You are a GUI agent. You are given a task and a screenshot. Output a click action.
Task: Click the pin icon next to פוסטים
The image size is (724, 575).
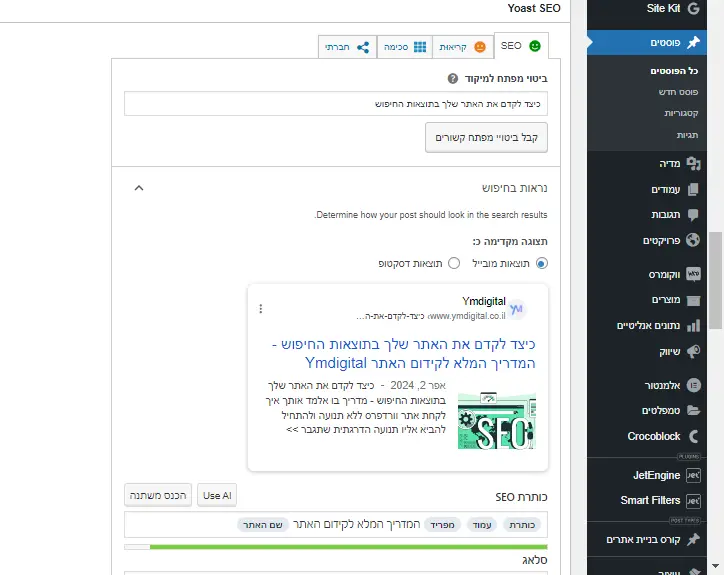[694, 42]
